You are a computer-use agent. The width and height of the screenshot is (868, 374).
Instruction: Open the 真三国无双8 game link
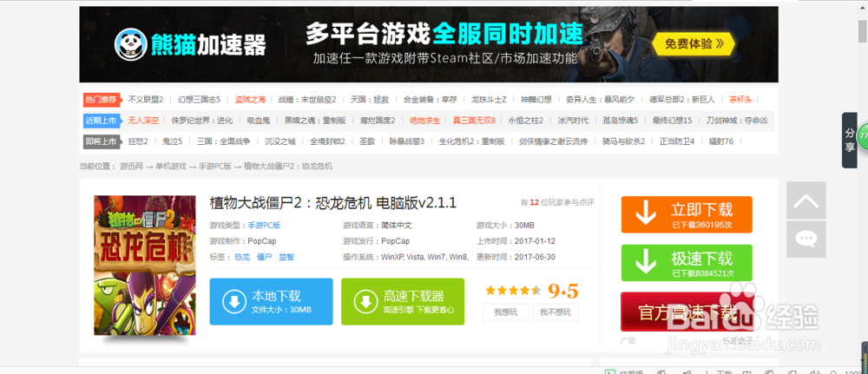(x=473, y=121)
